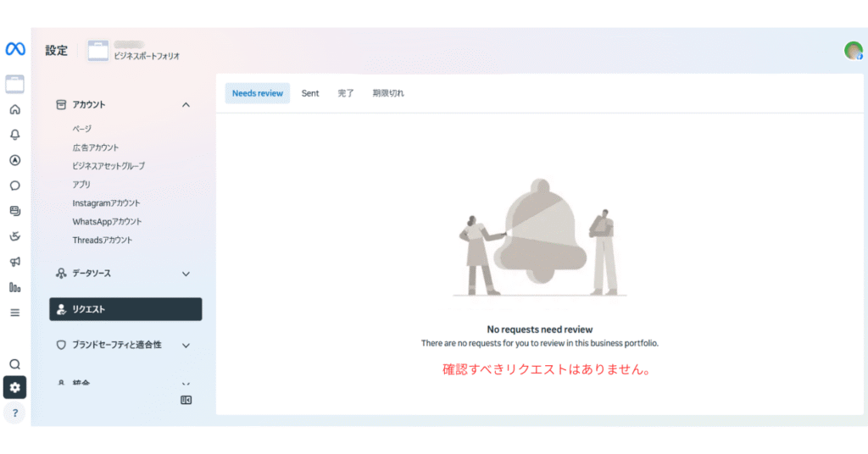Open ページ in account settings
The image size is (868, 454).
82,129
